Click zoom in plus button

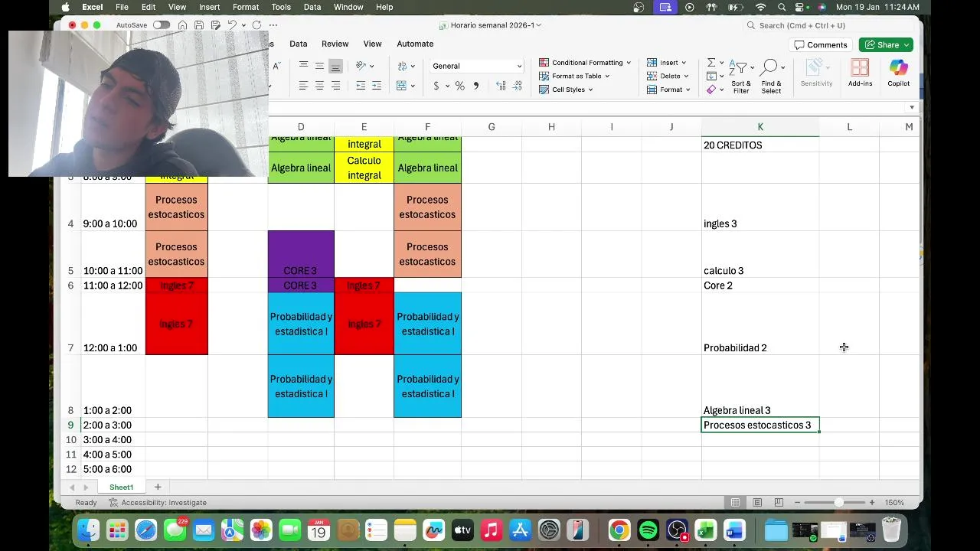coord(872,502)
